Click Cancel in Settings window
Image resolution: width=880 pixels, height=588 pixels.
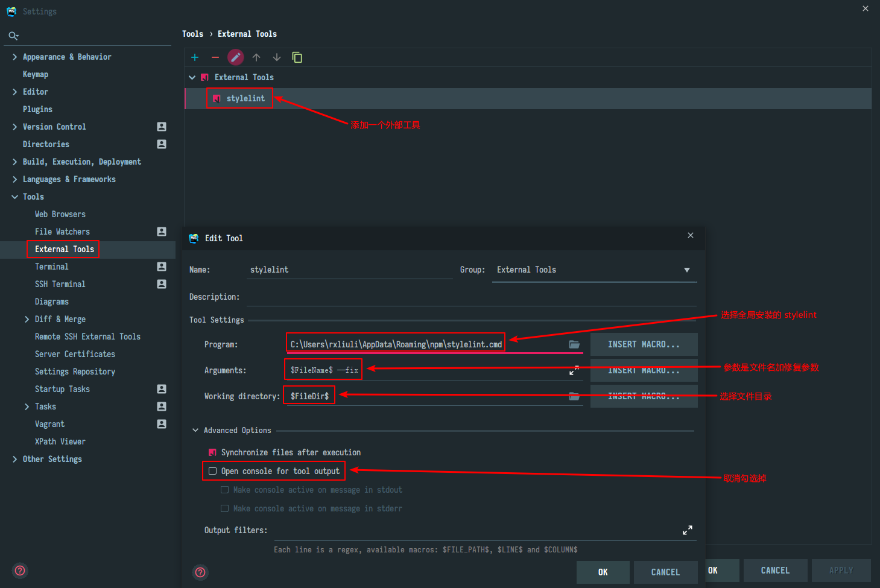click(775, 571)
